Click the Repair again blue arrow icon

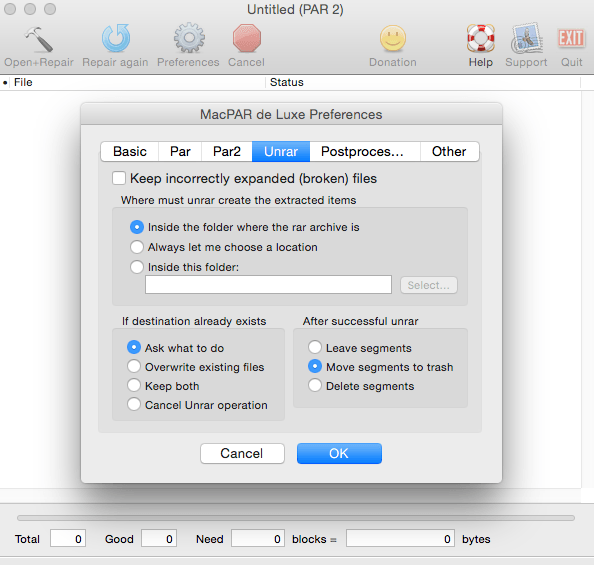[116, 38]
